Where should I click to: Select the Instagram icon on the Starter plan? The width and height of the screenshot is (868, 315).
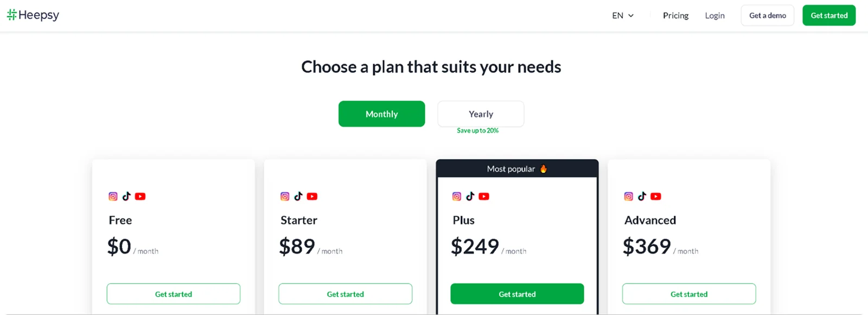click(285, 196)
